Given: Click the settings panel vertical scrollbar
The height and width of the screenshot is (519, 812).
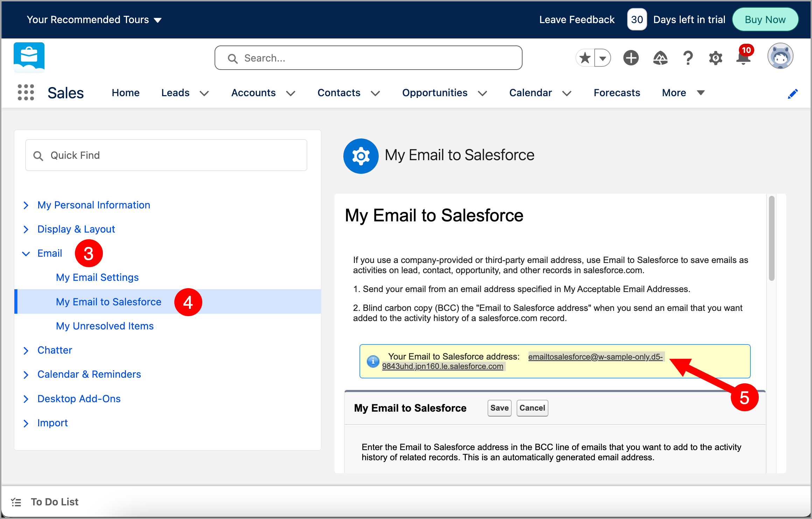Looking at the screenshot, I should click(771, 238).
